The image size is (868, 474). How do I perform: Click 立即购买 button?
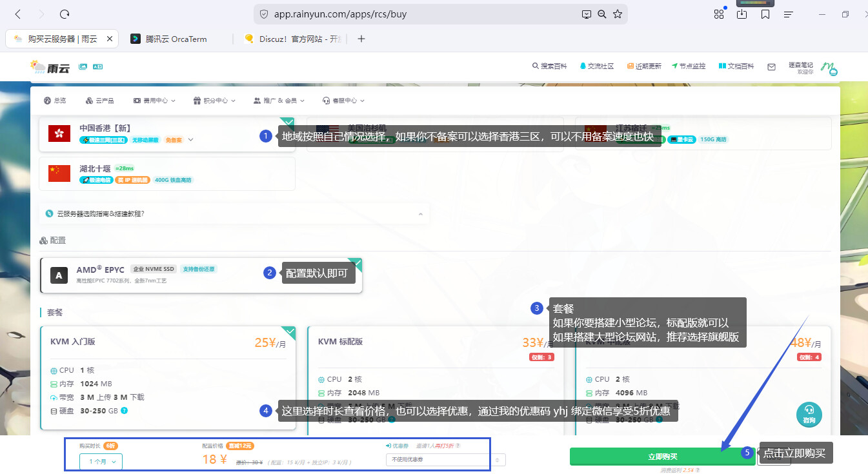[x=662, y=457]
